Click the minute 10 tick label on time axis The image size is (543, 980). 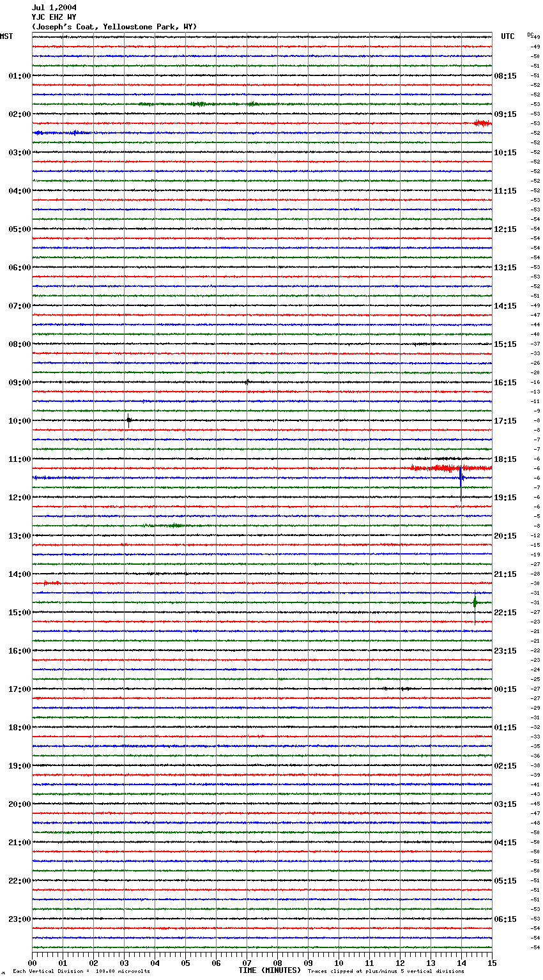pyautogui.click(x=339, y=963)
